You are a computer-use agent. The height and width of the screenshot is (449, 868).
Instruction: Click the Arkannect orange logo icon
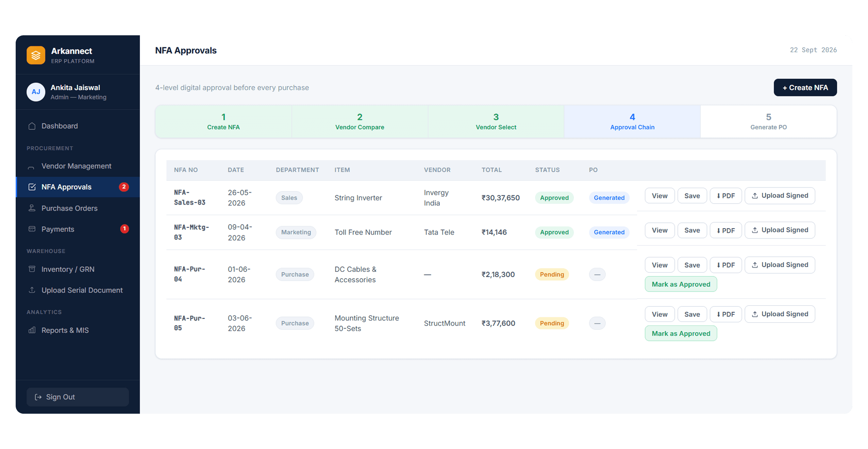[x=36, y=55]
